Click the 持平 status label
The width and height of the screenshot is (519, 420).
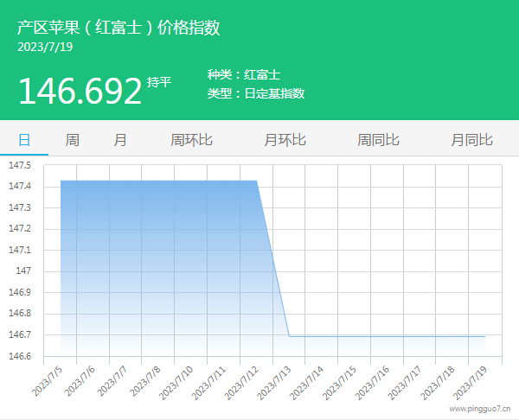click(x=159, y=82)
